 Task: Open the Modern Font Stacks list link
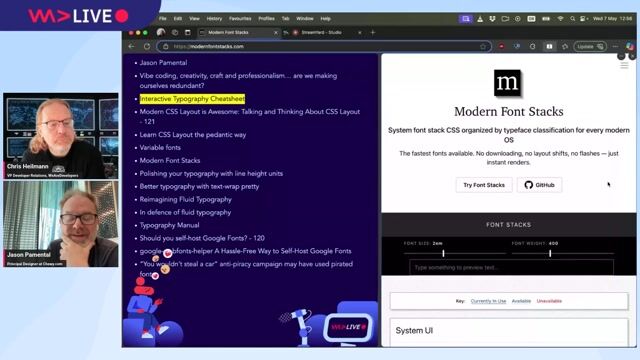(x=170, y=160)
